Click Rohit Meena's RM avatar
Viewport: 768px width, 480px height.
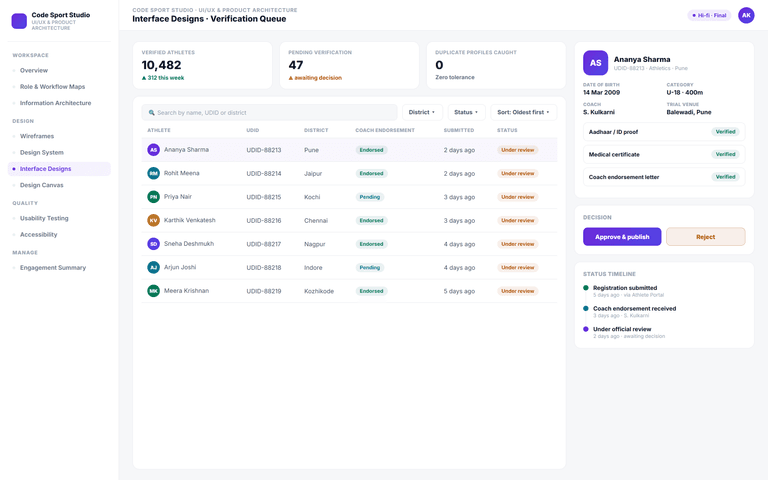(153, 173)
